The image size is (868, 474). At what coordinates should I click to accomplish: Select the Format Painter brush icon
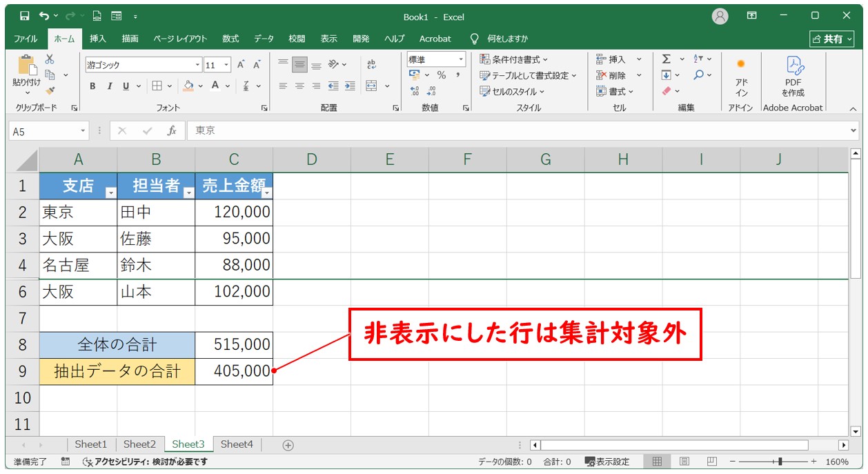coord(50,90)
